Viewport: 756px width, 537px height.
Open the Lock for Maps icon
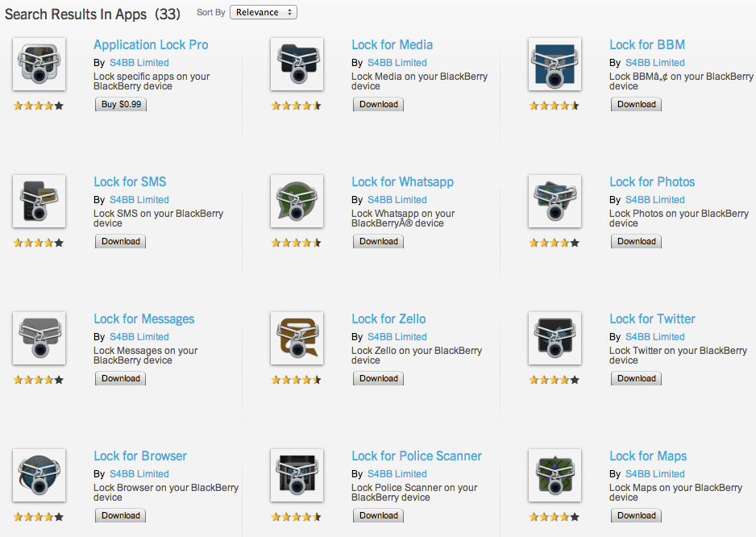click(x=555, y=476)
